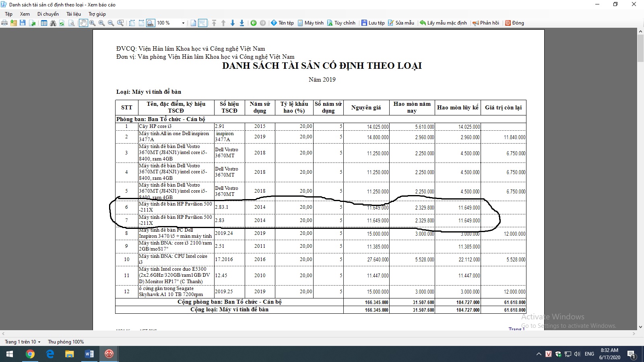Screen dimensions: 644x362
Task: Switch to single page view
Action: click(x=193, y=23)
